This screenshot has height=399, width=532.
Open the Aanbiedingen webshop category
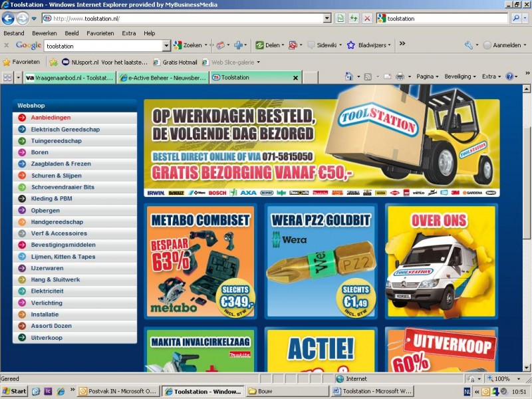74,118
